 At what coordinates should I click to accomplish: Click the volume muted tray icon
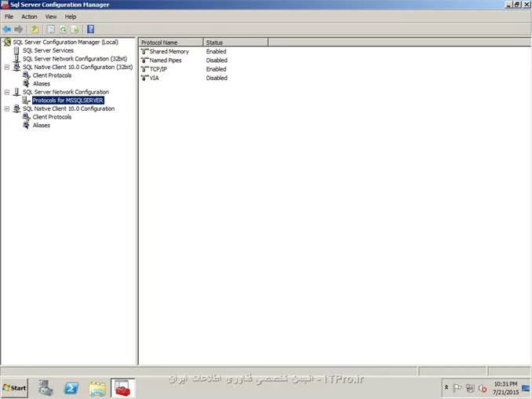coord(483,388)
